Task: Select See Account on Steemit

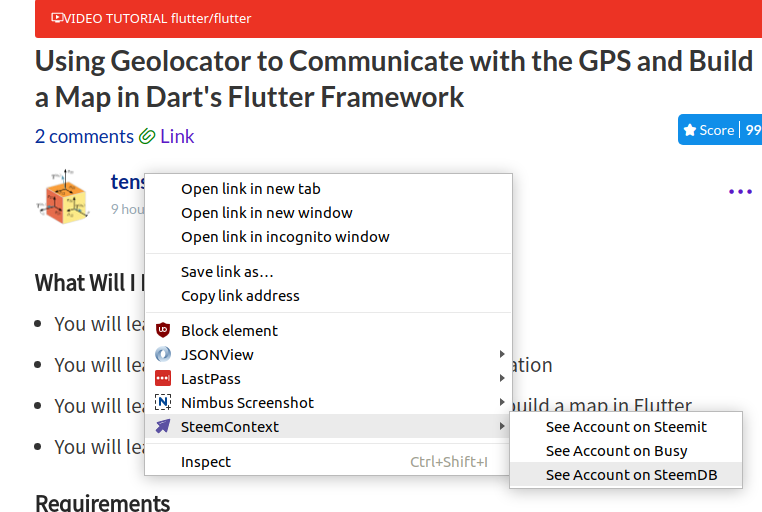Action: click(626, 427)
